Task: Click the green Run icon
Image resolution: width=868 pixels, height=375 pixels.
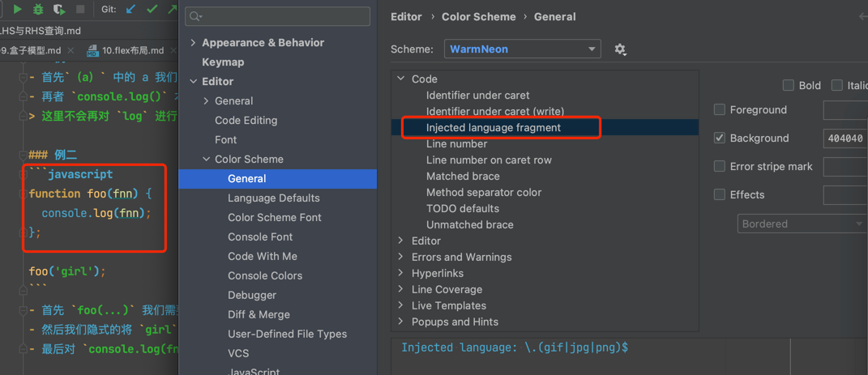Action: point(18,9)
